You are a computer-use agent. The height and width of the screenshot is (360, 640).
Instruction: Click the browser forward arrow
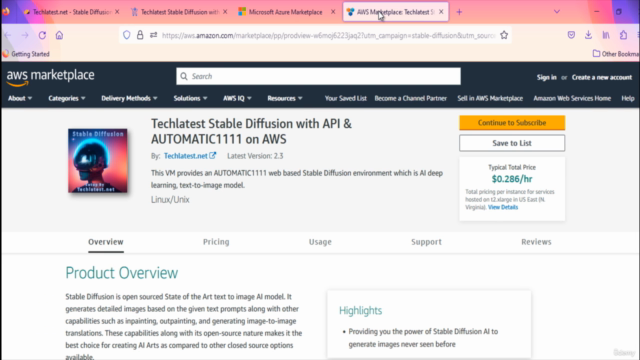pyautogui.click(x=25, y=35)
